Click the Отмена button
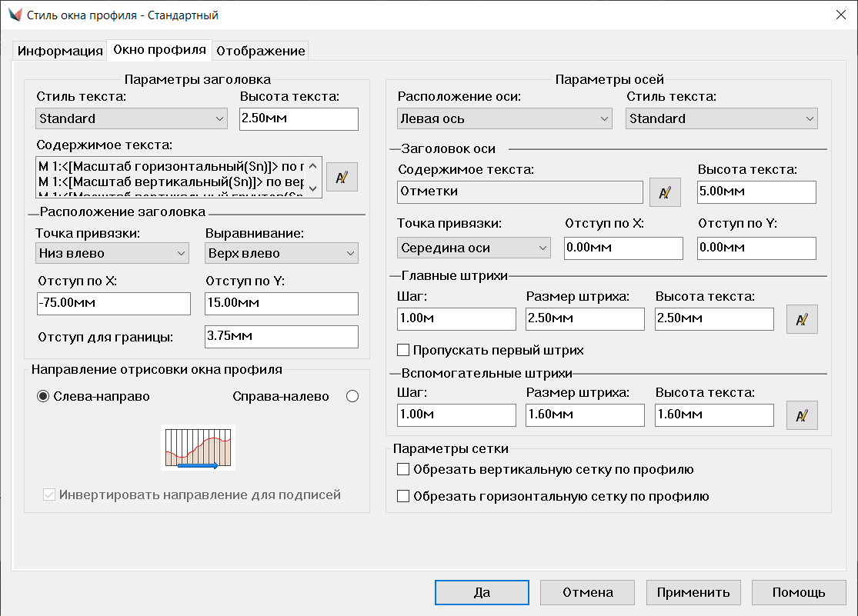The width and height of the screenshot is (858, 616). coord(587,592)
